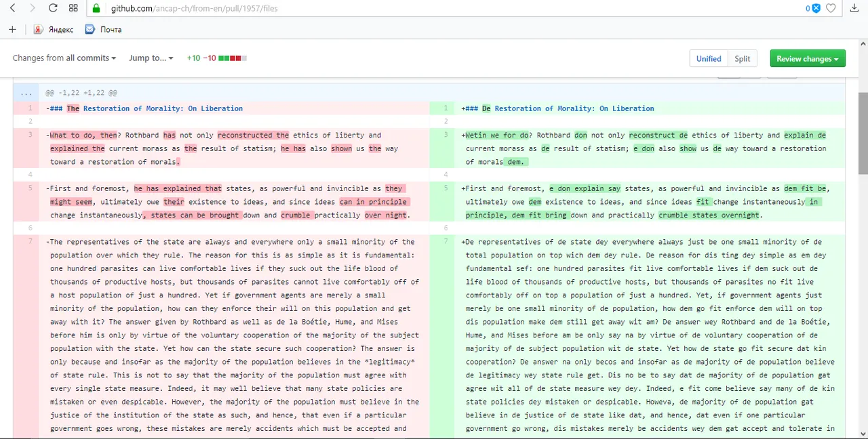Viewport: 868px width, 439px height.
Task: Click the +10 −10 diffstat indicator
Action: pos(216,58)
